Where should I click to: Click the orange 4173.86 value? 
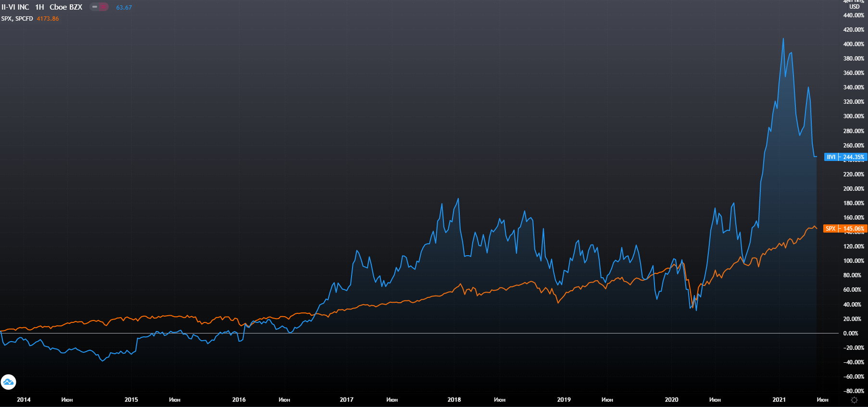click(x=48, y=19)
